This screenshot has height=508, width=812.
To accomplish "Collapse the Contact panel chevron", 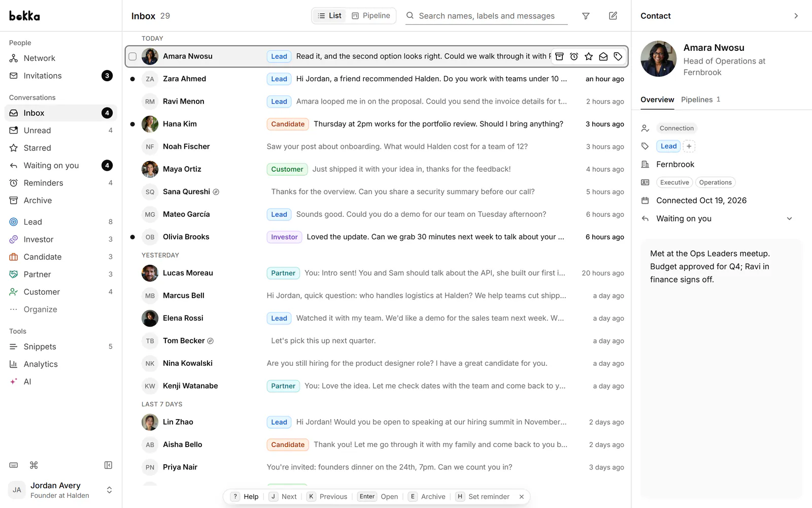I will pos(796,16).
